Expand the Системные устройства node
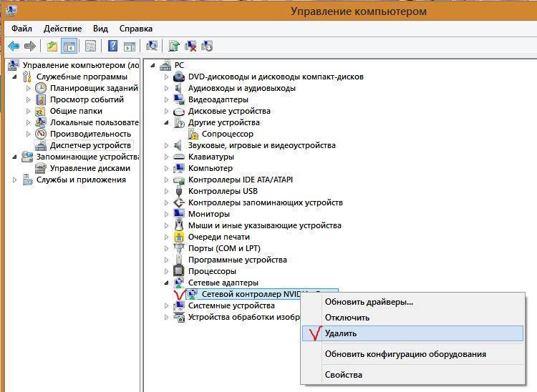This screenshot has width=537, height=392. click(166, 305)
